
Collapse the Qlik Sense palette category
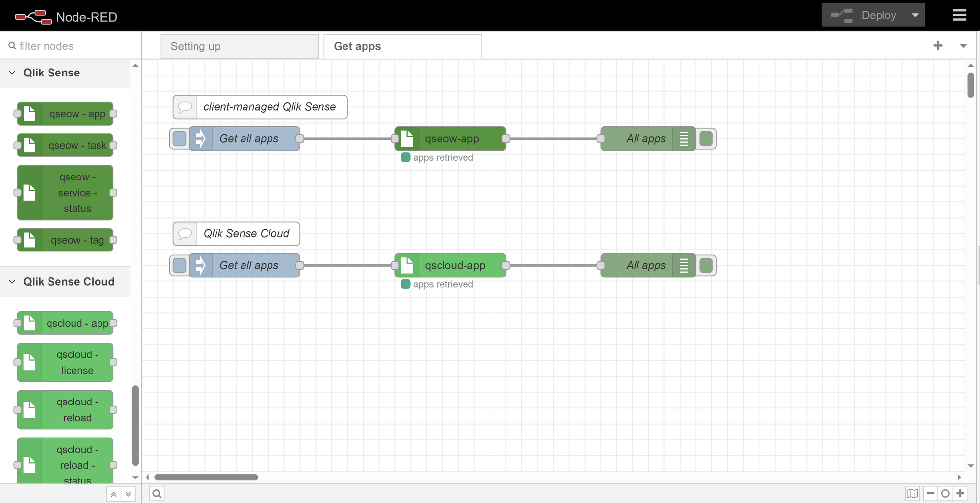[65, 73]
